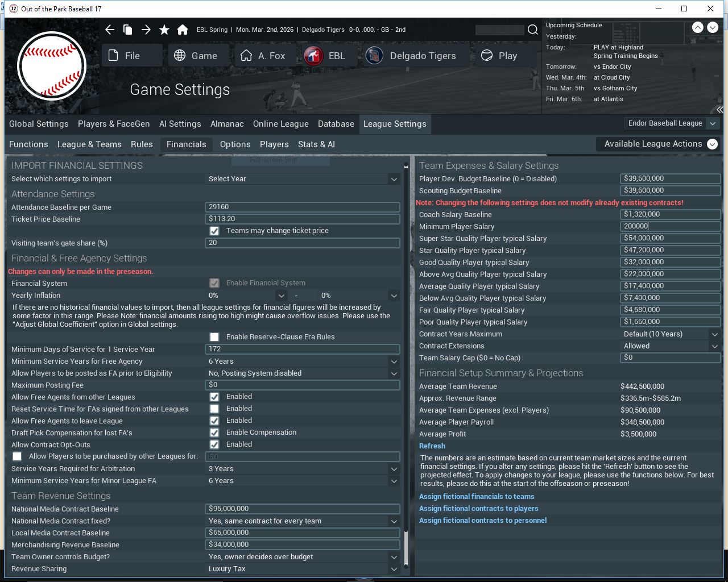Viewport: 728px width, 582px height.
Task: Open the Posting System dropdown
Action: (302, 373)
